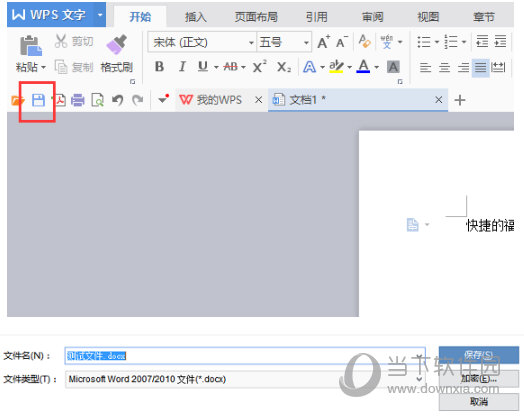Image resolution: width=524 pixels, height=418 pixels.
Task: Click the Print icon
Action: 78,100
